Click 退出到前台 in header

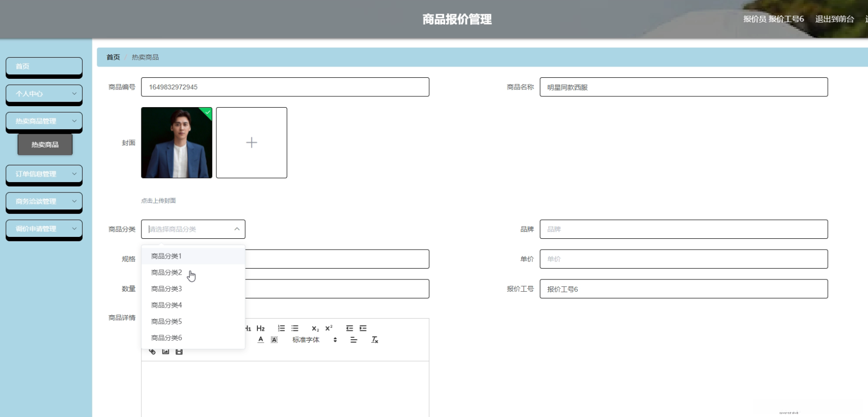(x=834, y=19)
